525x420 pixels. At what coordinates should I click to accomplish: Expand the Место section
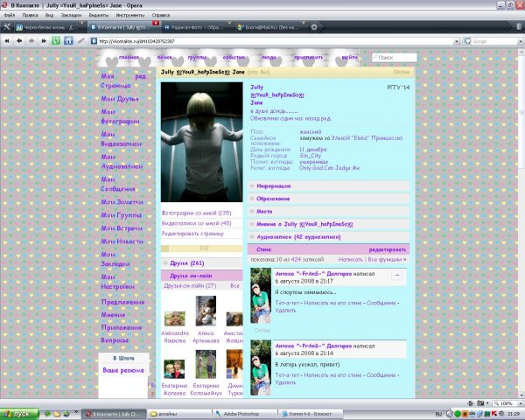(328, 212)
